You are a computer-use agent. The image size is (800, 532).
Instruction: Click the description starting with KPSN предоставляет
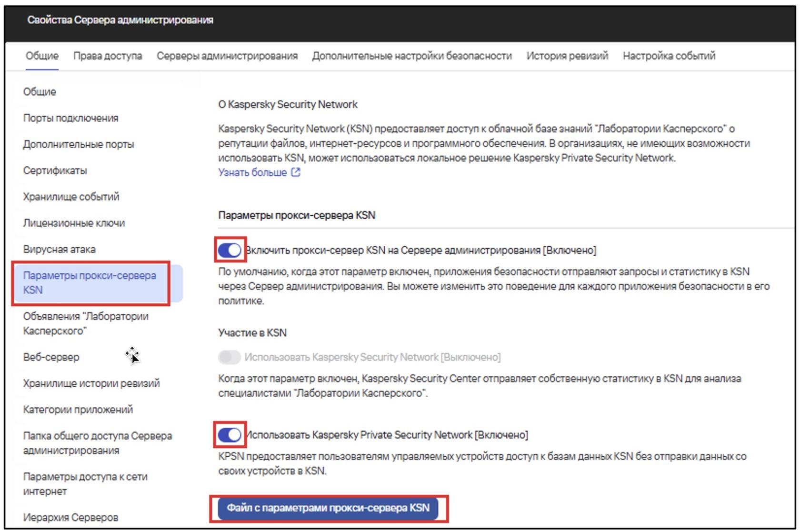pyautogui.click(x=482, y=463)
